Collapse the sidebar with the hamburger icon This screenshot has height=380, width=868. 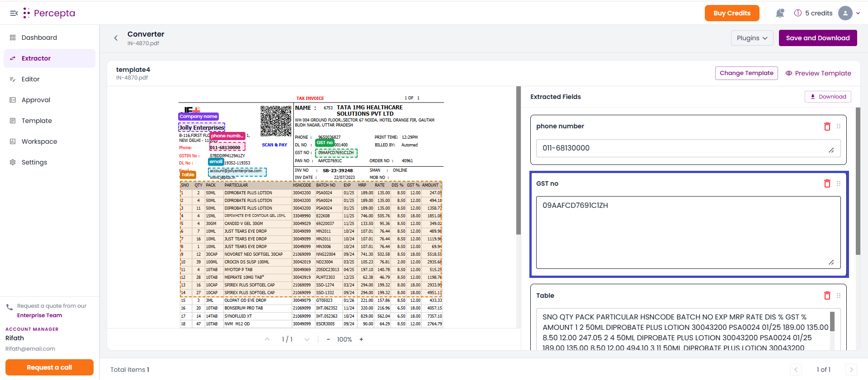tap(14, 13)
